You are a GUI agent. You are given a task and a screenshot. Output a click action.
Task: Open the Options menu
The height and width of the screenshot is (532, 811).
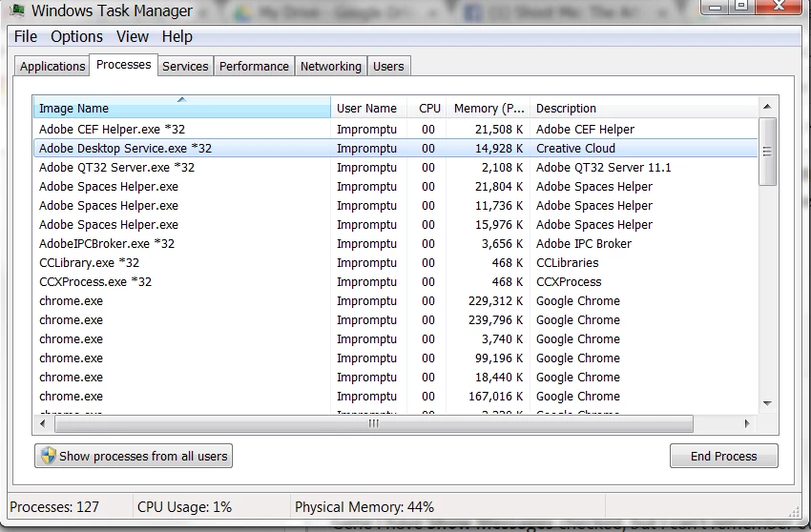76,37
